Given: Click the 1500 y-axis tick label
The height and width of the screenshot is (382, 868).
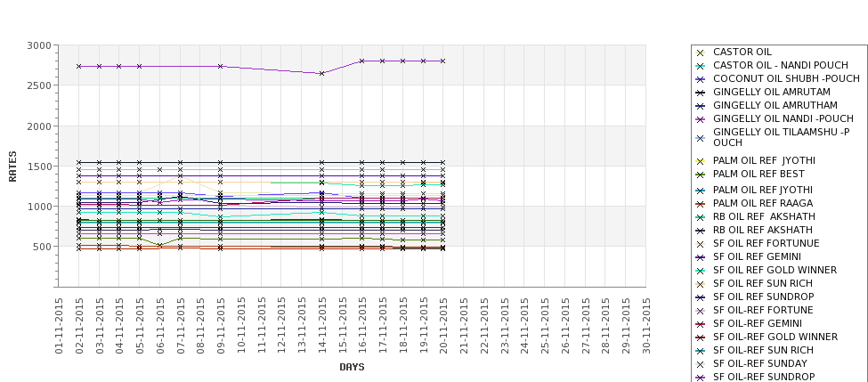Looking at the screenshot, I should (x=39, y=167).
